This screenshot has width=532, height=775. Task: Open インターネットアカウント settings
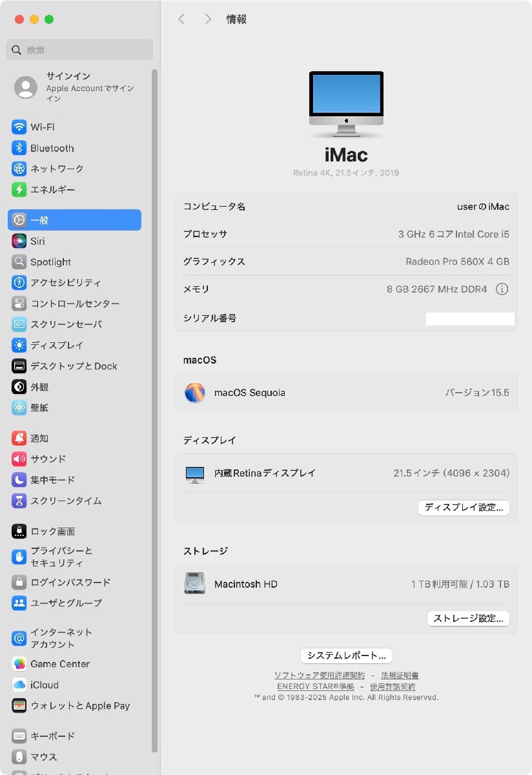74,638
